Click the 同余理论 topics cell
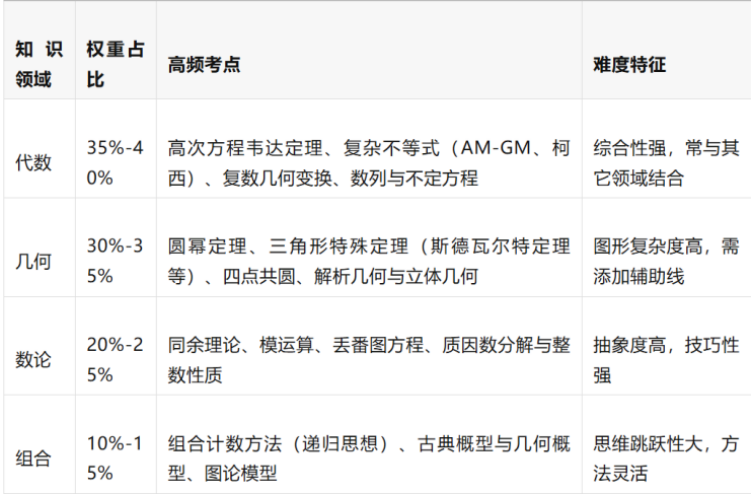 click(369, 359)
